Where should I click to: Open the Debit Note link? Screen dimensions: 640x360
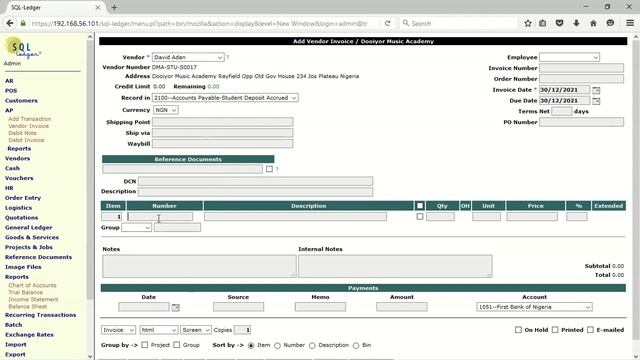(x=22, y=133)
